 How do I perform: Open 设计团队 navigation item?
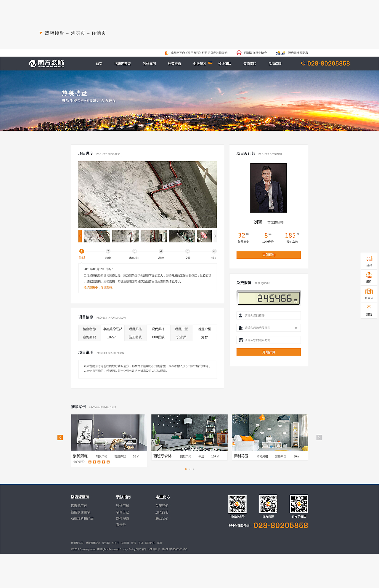225,64
